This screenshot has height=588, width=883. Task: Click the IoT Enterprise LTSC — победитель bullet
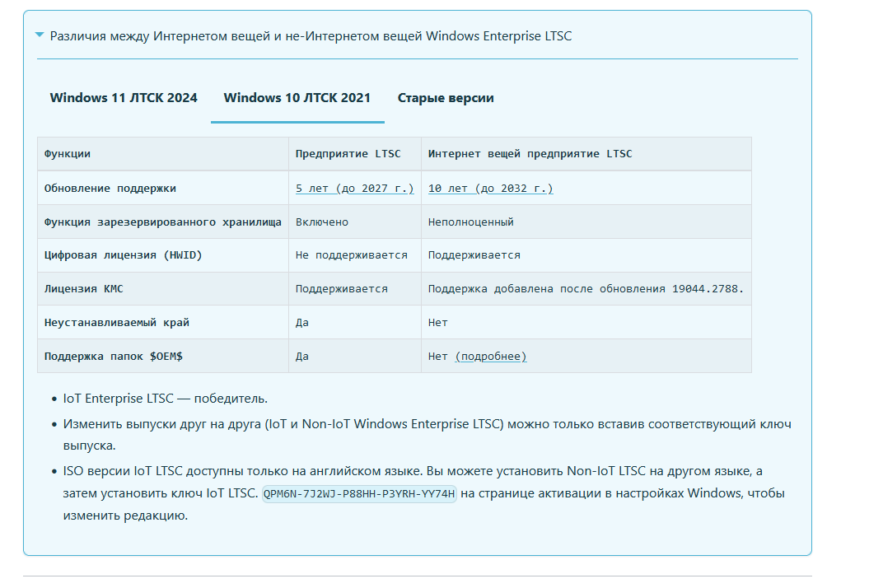pyautogui.click(x=165, y=399)
